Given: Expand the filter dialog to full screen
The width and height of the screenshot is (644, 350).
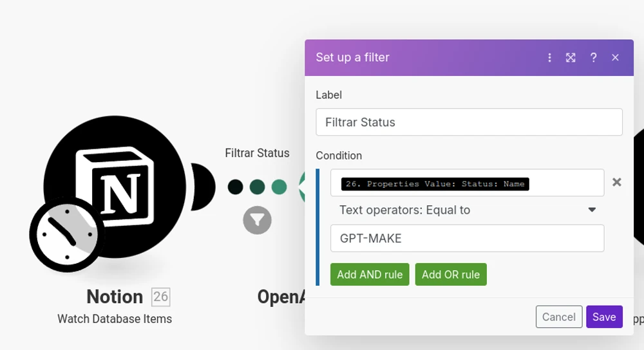Looking at the screenshot, I should 571,57.
